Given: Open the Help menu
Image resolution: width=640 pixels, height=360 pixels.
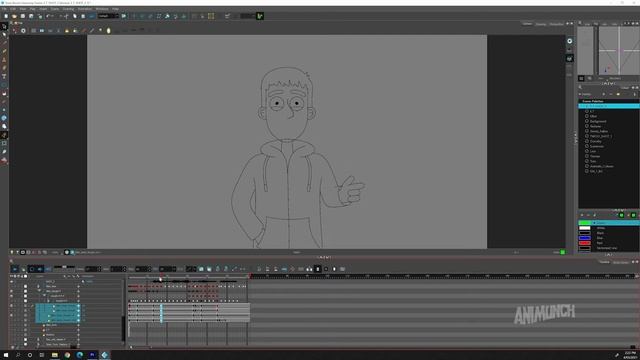Looking at the screenshot, I should 116,9.
